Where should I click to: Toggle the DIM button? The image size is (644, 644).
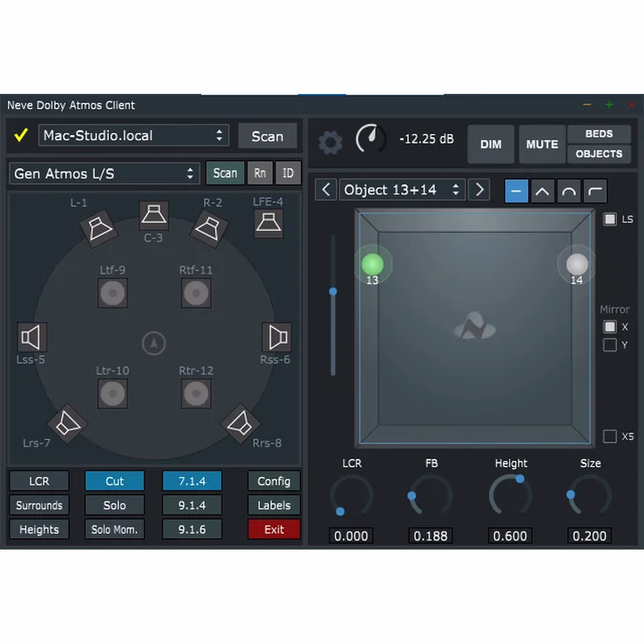click(x=491, y=144)
